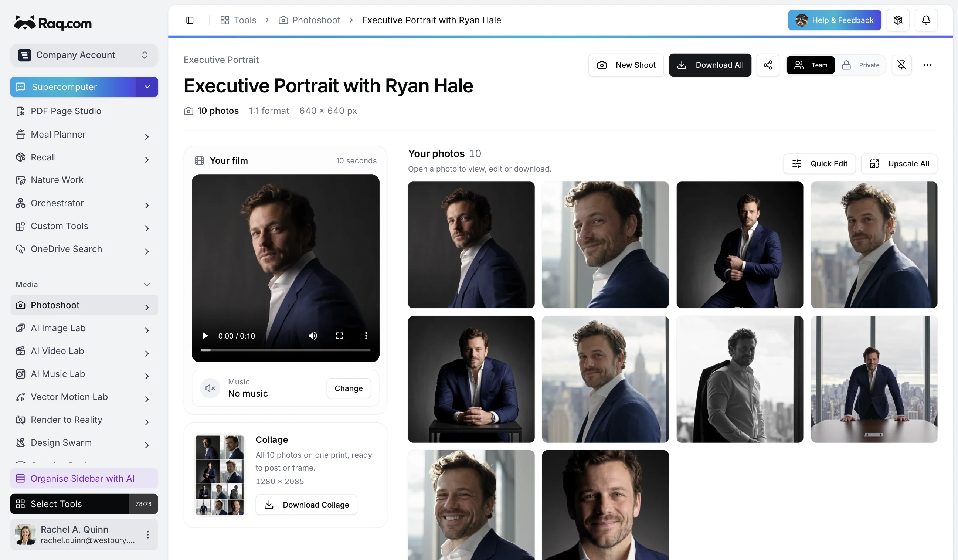Click Upscale All button

[x=899, y=164]
